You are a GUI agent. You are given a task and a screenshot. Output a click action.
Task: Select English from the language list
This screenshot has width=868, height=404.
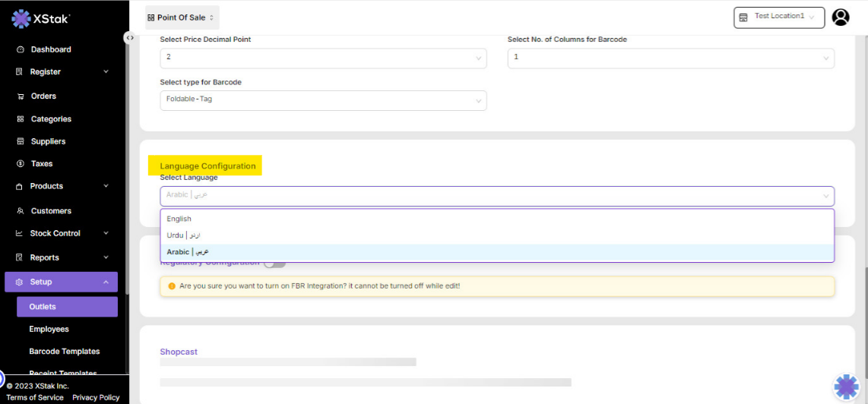(179, 219)
